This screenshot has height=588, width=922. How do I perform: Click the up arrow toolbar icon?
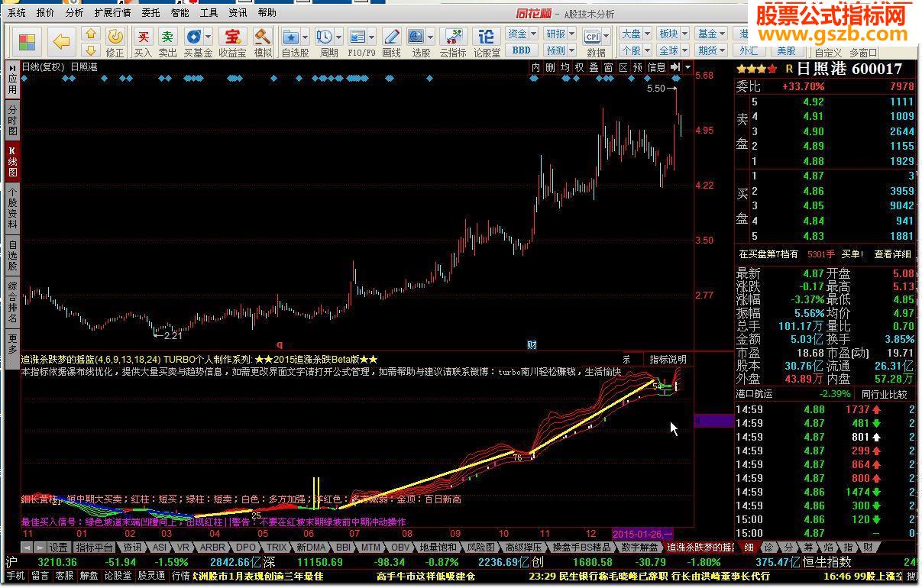click(x=91, y=34)
